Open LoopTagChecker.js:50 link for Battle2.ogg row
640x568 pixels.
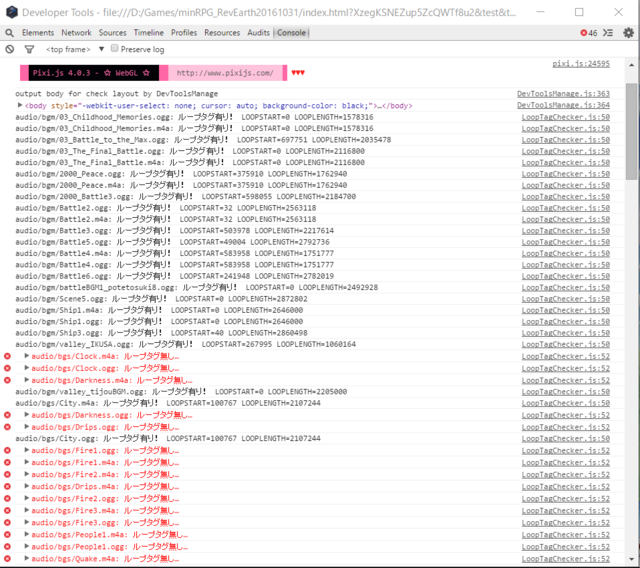(x=566, y=208)
